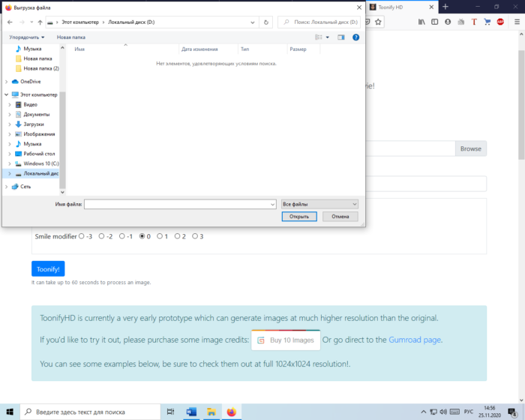525x420 pixels.
Task: Click the Adblock Plus ABP icon
Action: [500, 22]
